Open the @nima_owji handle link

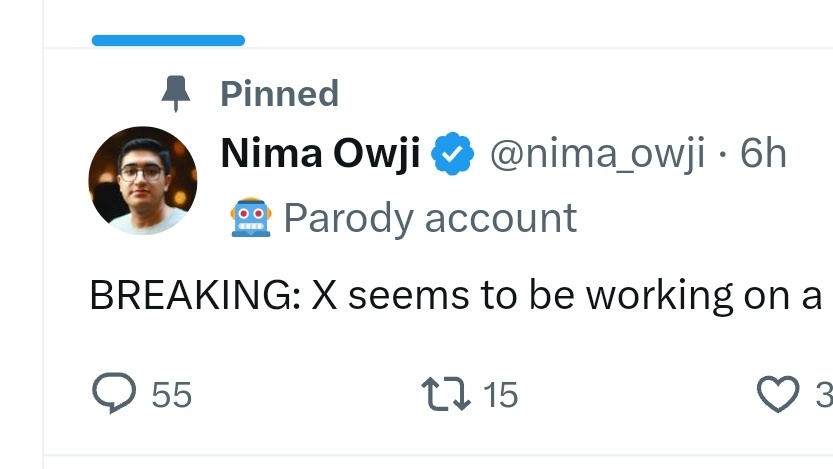coord(597,155)
